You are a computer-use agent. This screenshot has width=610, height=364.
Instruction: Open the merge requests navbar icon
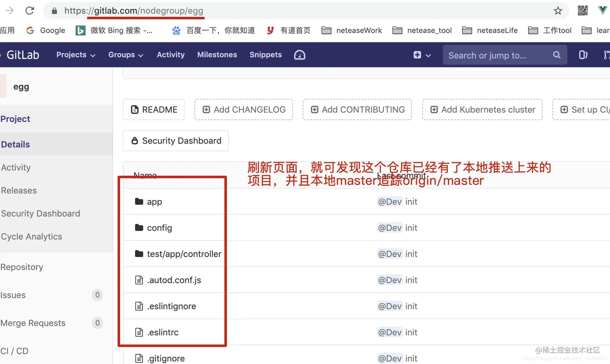point(606,55)
